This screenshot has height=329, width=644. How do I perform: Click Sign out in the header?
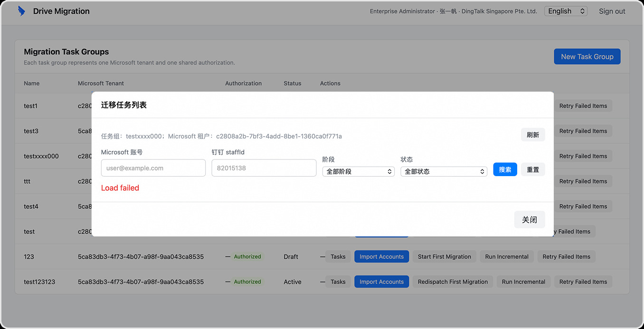[612, 11]
